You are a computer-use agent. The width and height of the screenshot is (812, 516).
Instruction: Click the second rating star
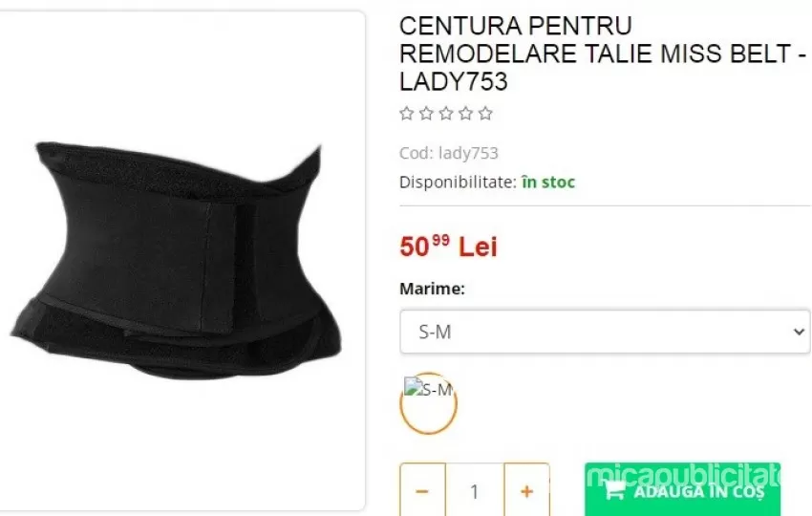pos(426,113)
